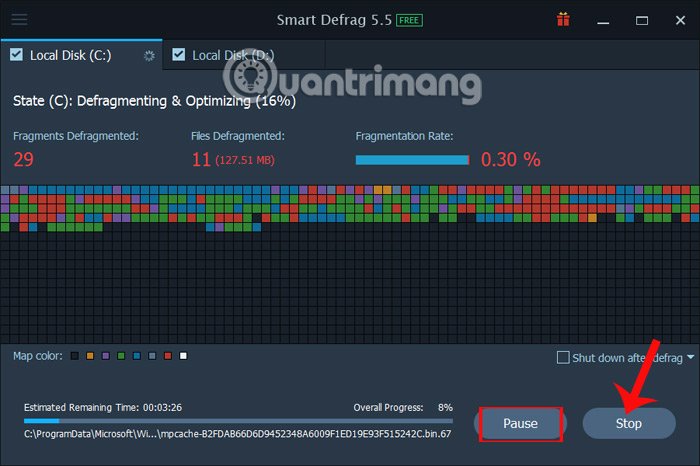Click the green map color swatch
Image resolution: width=700 pixels, height=466 pixels.
[121, 356]
